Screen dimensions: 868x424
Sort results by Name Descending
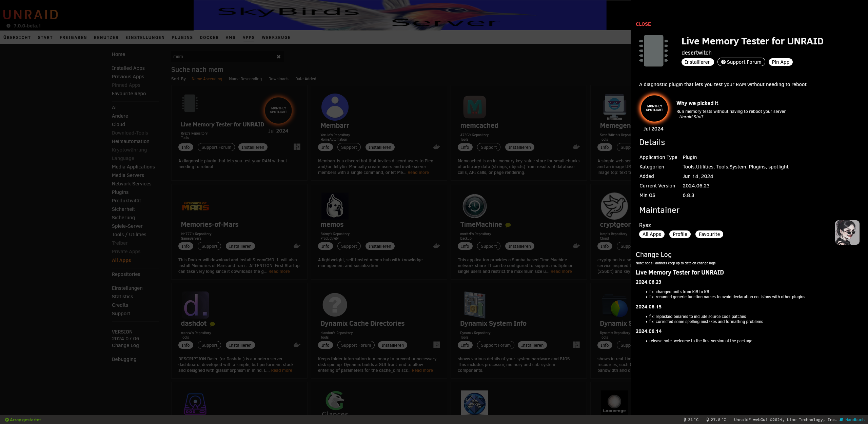pyautogui.click(x=245, y=79)
